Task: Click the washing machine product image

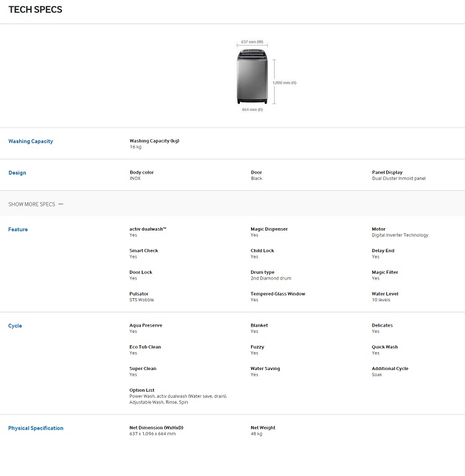Action: (252, 76)
